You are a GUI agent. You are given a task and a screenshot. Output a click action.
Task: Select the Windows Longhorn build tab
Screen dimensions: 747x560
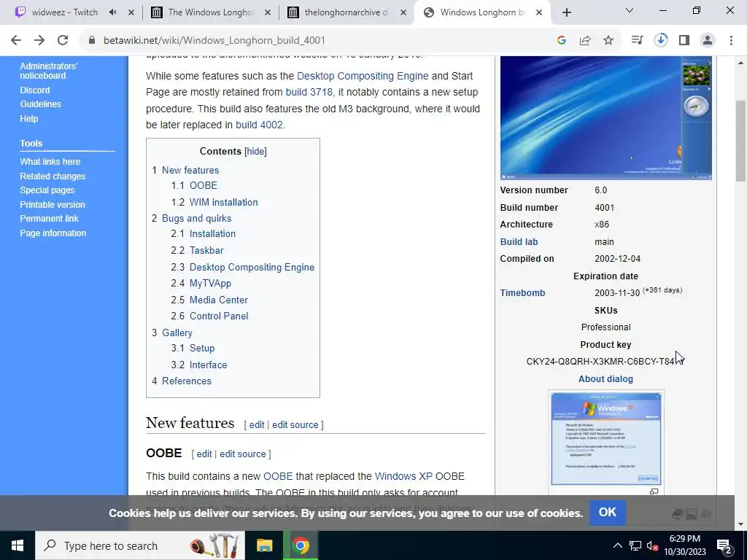pos(481,12)
